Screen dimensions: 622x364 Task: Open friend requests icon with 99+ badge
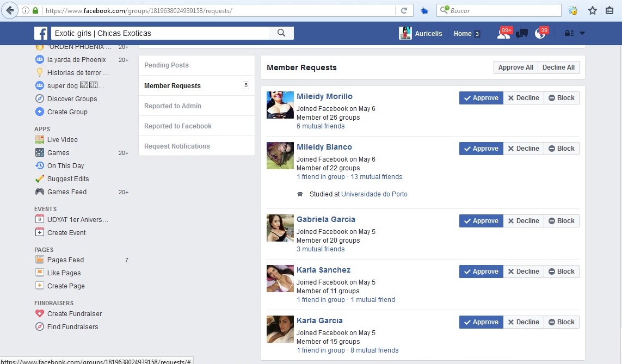pos(504,33)
